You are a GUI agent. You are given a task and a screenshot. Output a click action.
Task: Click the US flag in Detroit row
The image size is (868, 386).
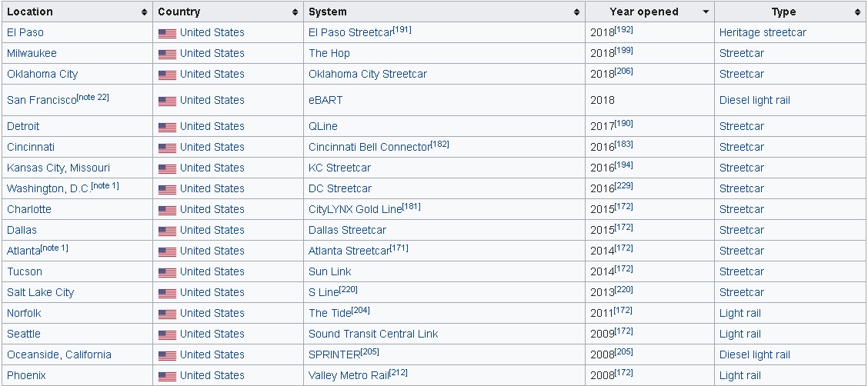point(167,127)
